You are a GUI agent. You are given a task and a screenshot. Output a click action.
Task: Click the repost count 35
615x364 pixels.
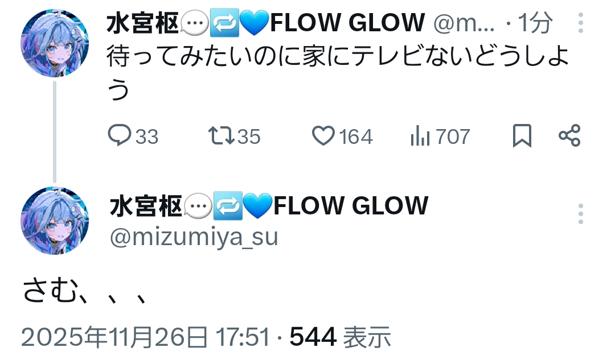pyautogui.click(x=249, y=136)
